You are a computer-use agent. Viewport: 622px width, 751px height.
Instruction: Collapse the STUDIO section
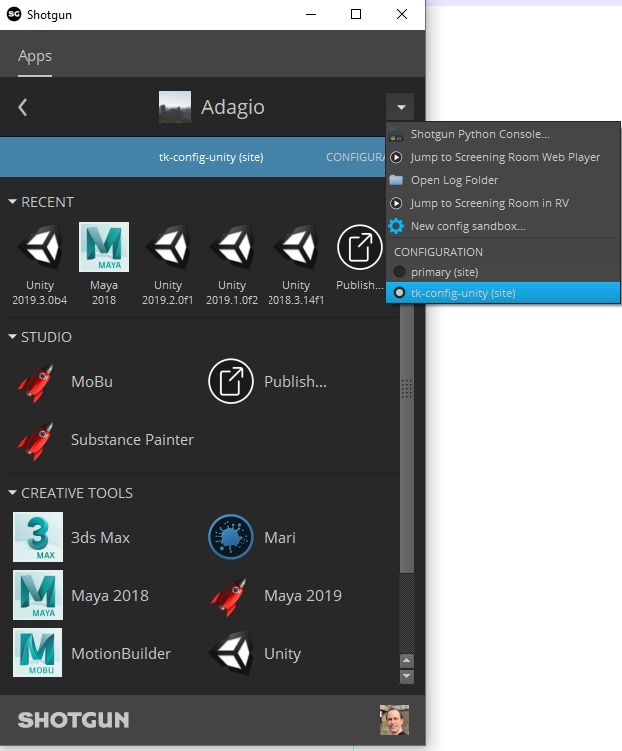click(x=12, y=337)
